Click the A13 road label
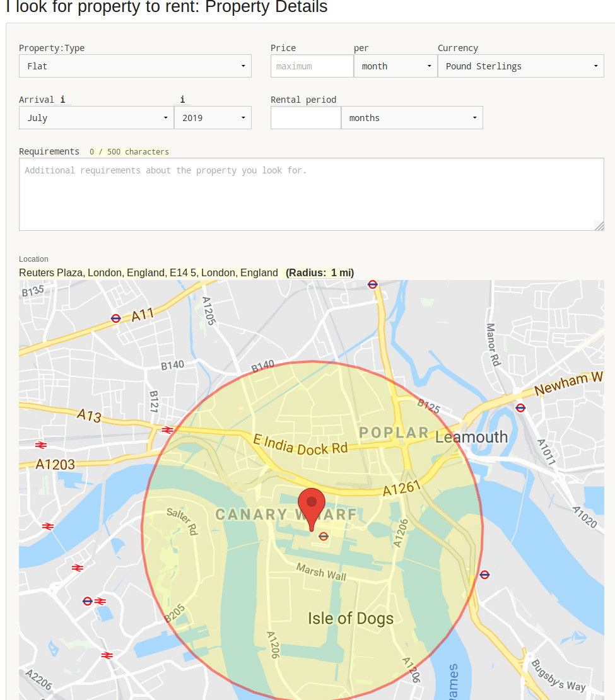615x700 pixels. tap(89, 415)
